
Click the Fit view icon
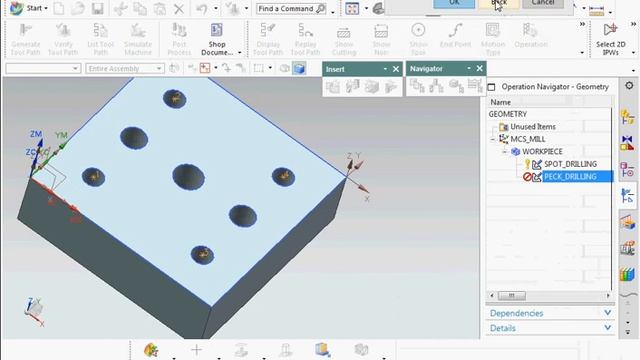[352, 8]
